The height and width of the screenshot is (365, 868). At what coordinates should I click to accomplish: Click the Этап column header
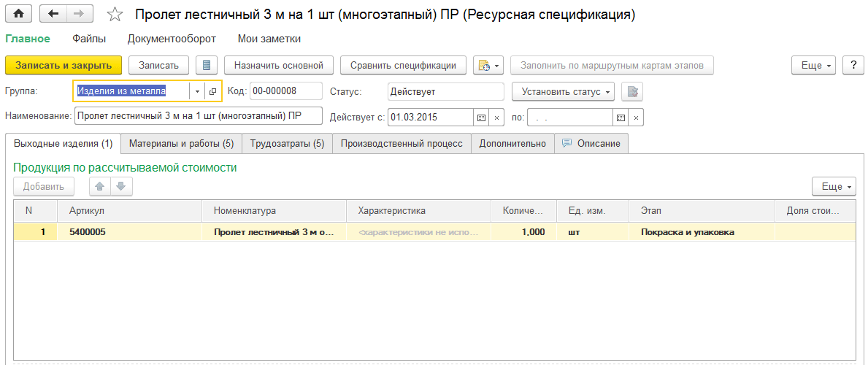(x=702, y=210)
